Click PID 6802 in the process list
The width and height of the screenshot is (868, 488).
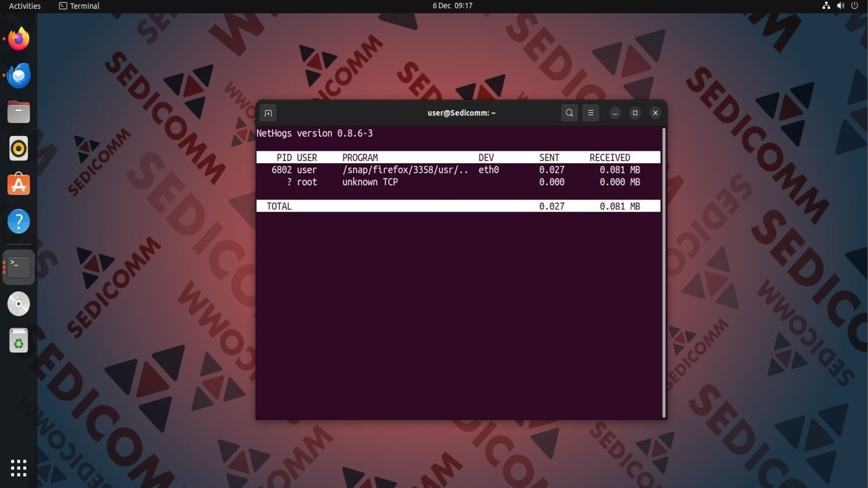click(x=282, y=170)
